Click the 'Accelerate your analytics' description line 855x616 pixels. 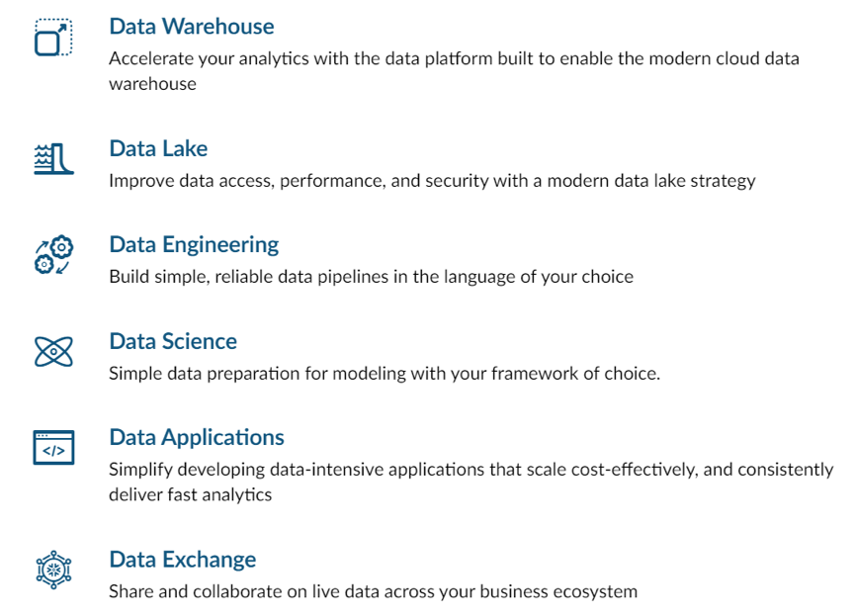[455, 58]
